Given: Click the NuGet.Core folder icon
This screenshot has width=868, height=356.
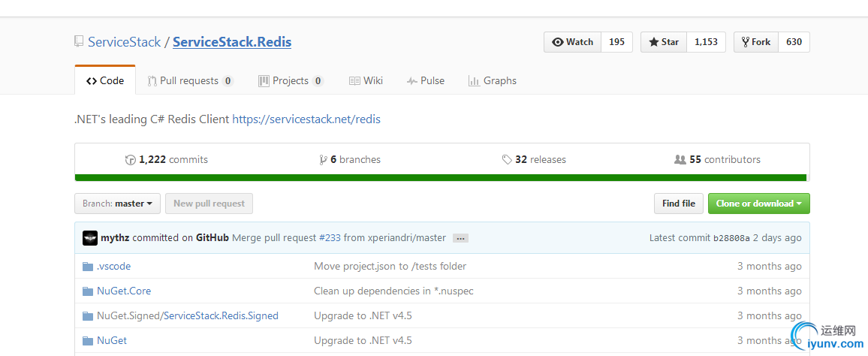Looking at the screenshot, I should pos(88,291).
